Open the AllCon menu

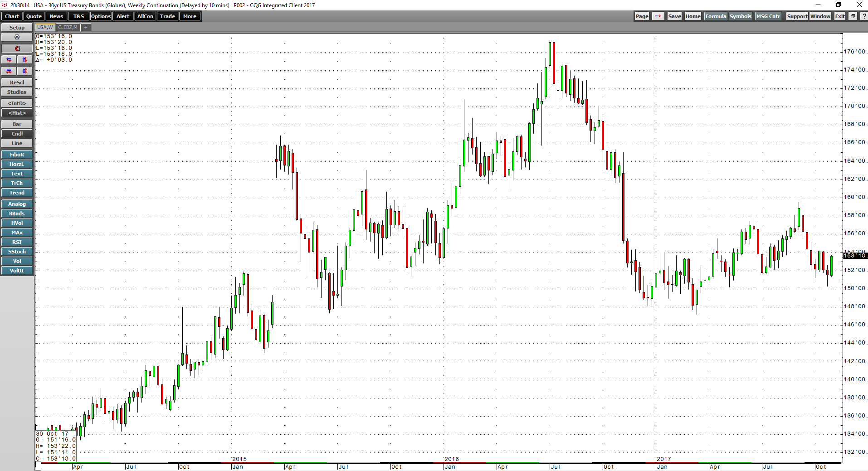pos(145,16)
